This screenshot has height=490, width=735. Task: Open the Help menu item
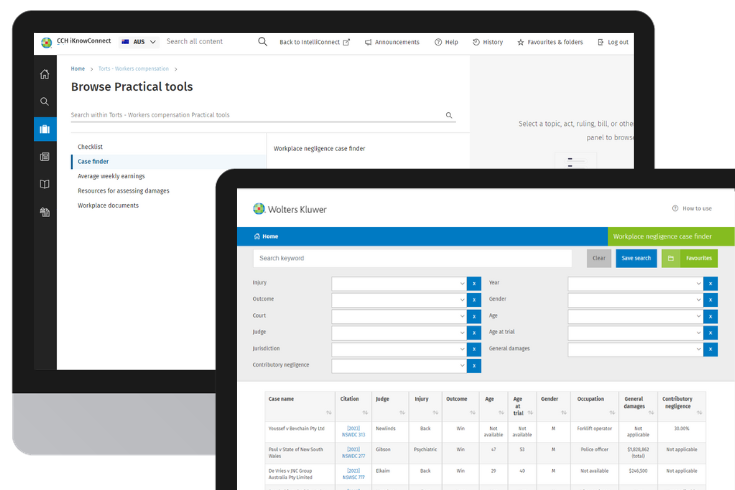(x=446, y=42)
